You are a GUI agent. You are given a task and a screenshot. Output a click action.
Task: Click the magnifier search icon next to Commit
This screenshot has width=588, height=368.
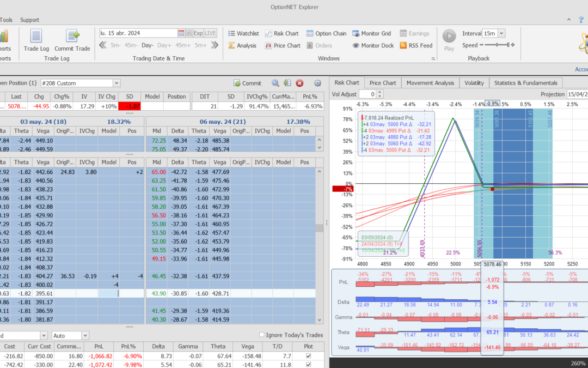pos(275,83)
